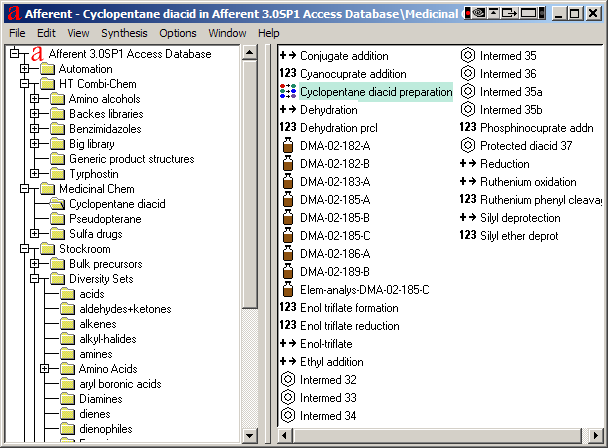Select the Intermed 33 list entry
The image size is (608, 448).
[x=328, y=398]
